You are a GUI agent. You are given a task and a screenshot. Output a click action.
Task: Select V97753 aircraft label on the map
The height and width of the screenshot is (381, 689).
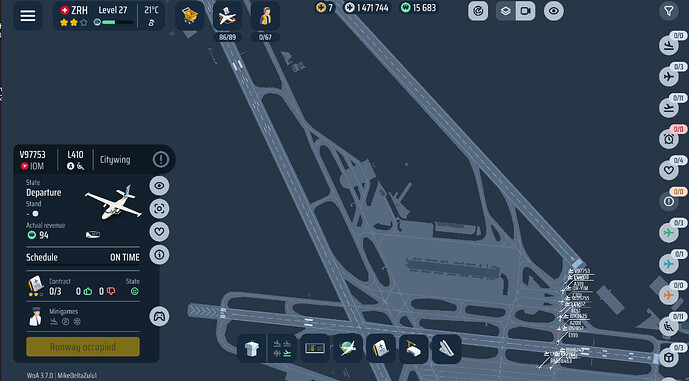pos(582,271)
